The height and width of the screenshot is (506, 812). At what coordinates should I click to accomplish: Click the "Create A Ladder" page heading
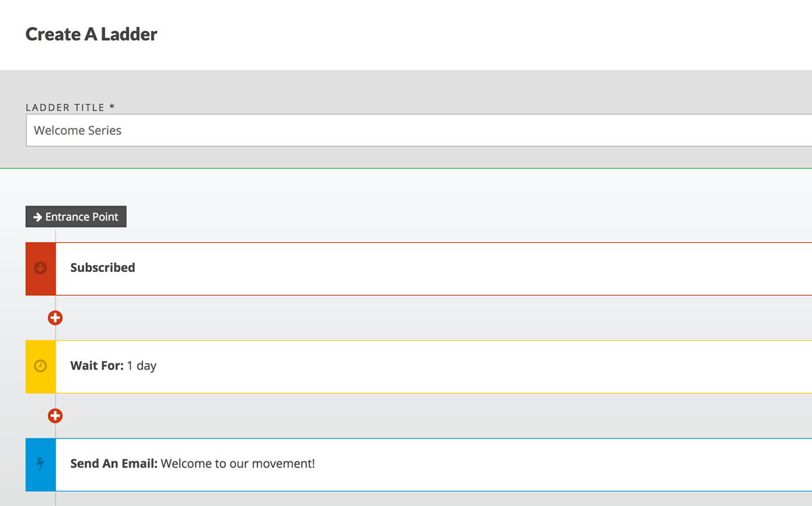[x=91, y=34]
